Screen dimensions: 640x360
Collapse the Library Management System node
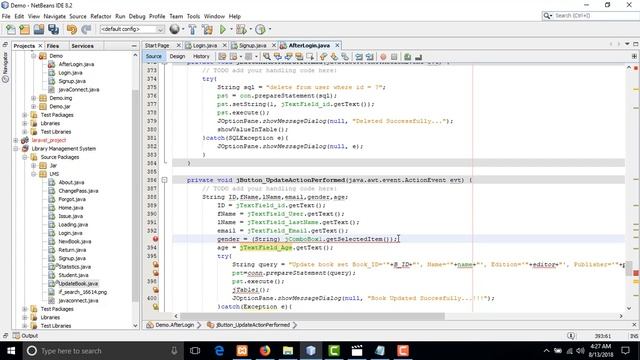pyautogui.click(x=16, y=149)
